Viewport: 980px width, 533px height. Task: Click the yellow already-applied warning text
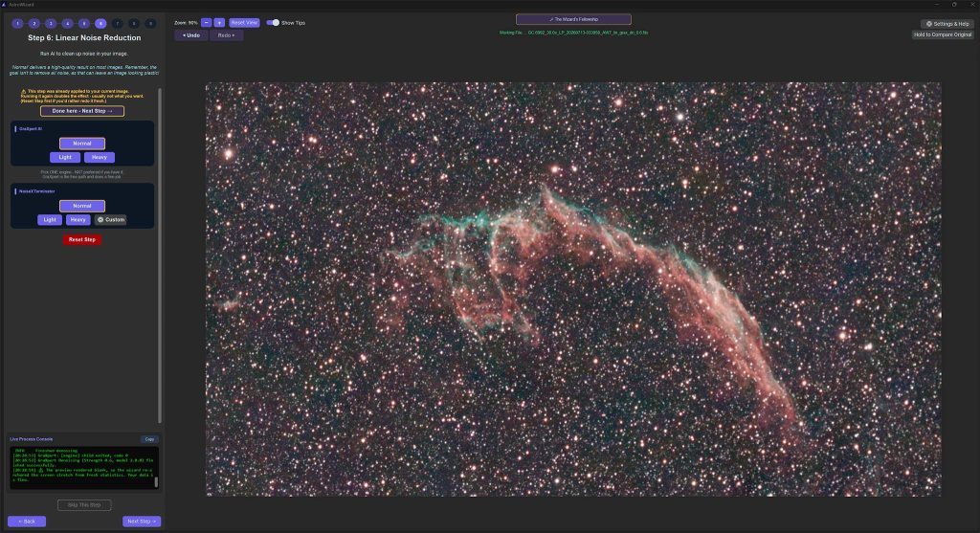tap(82, 96)
